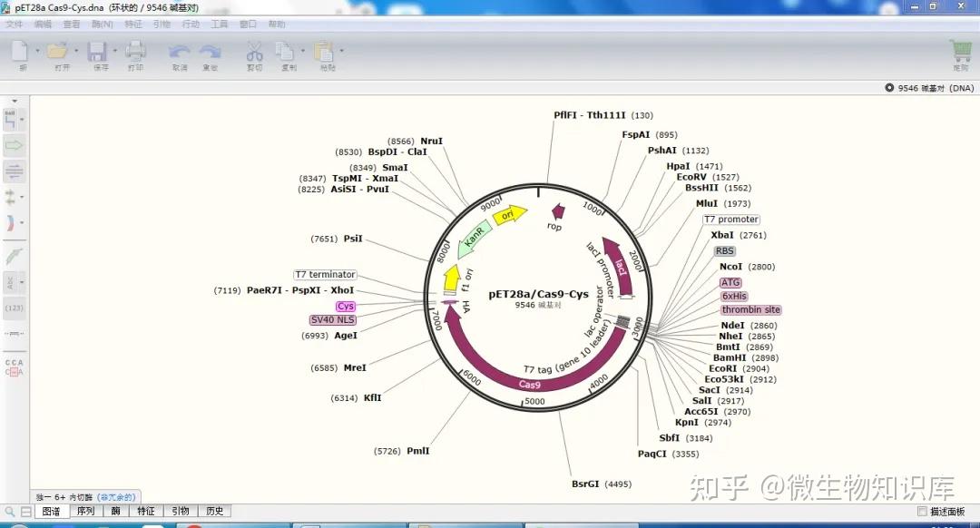Click the magnifier zoom icon at bottom left
Image resolution: width=980 pixels, height=528 pixels.
pos(9,511)
